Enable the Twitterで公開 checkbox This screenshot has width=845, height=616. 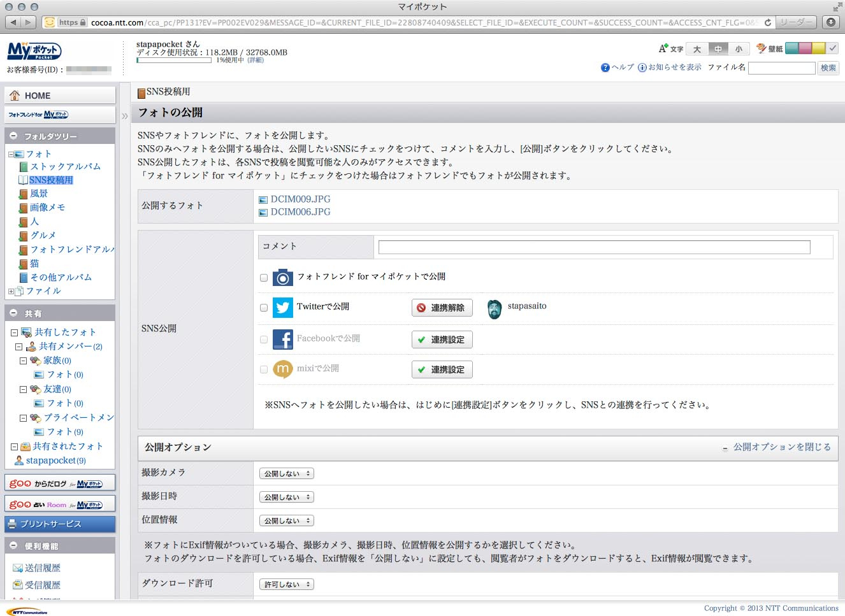(x=264, y=308)
